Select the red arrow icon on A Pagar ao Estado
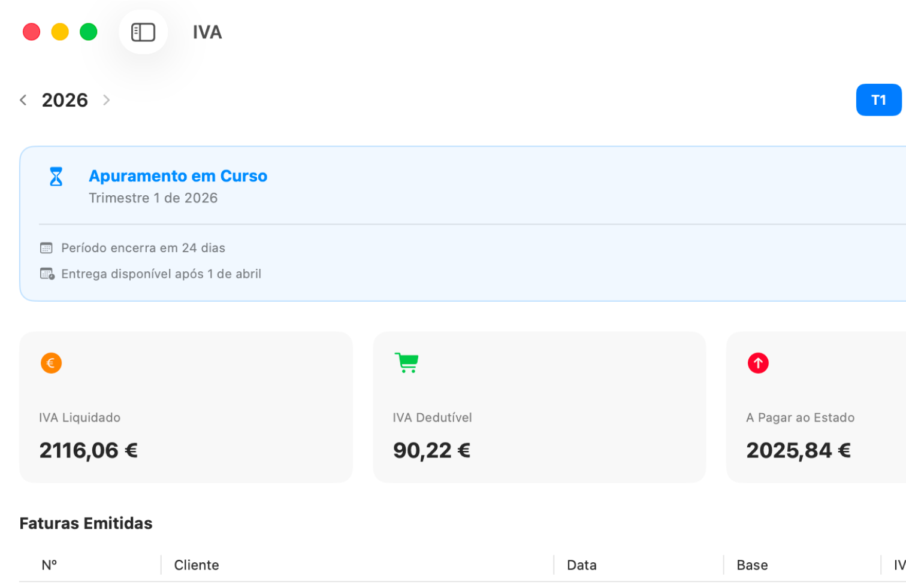The image size is (906, 588). coord(757,363)
